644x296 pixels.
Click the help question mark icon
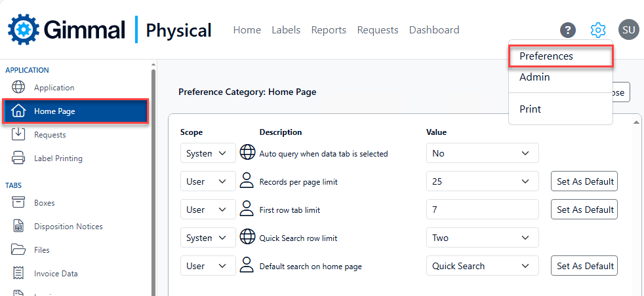pyautogui.click(x=567, y=30)
